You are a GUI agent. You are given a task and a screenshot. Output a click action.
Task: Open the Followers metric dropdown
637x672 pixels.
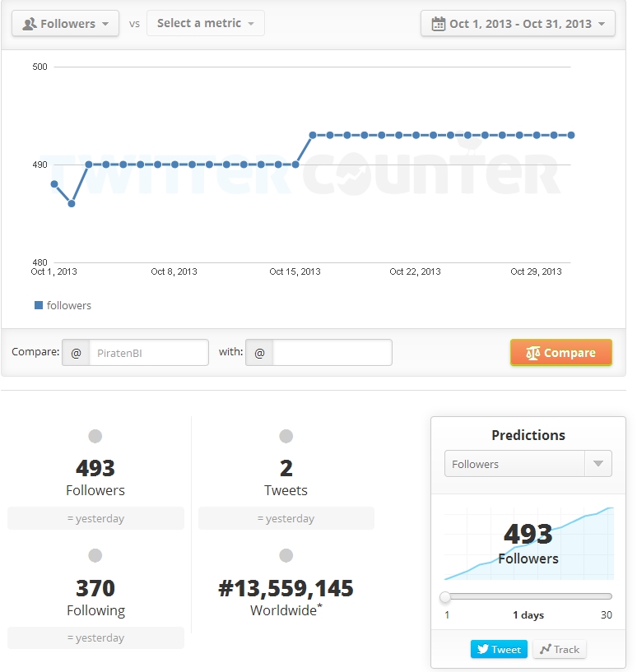(65, 24)
